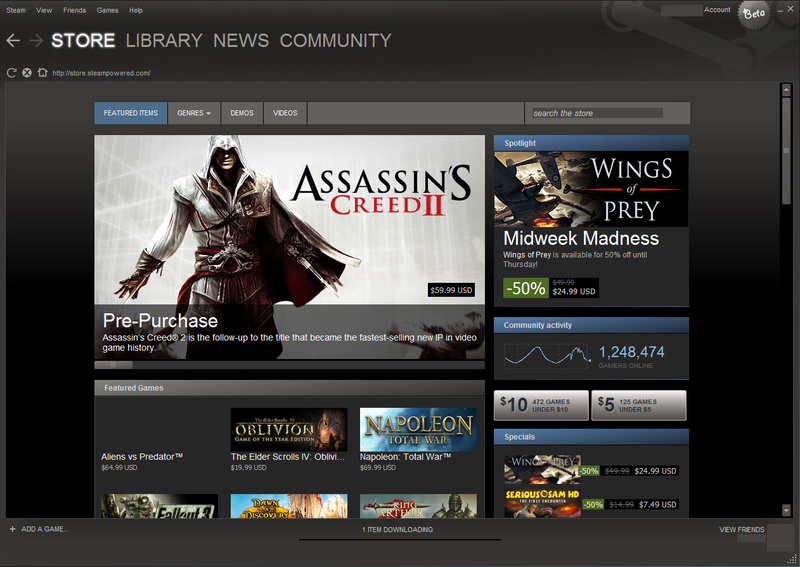Viewport: 800px width, 567px height.
Task: Click the $69.99 USD Napoleon price
Action: (378, 467)
